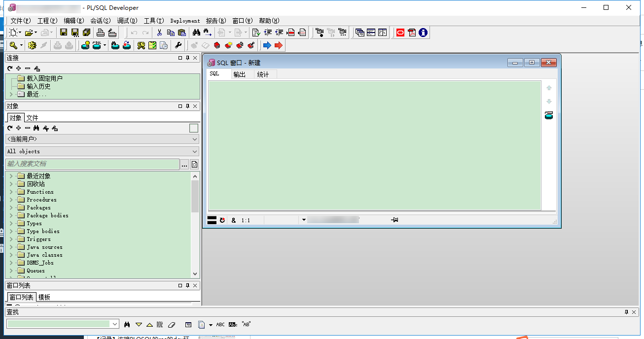
Task: Open the Deployment menu
Action: click(x=185, y=21)
